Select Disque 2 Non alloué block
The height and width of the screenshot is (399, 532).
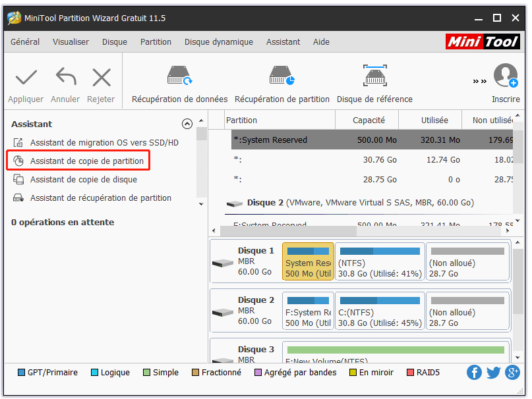[468, 311]
